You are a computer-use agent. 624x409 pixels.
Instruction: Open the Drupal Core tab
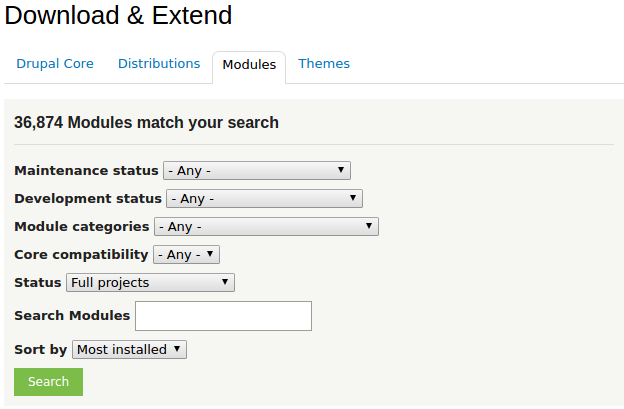click(x=55, y=64)
